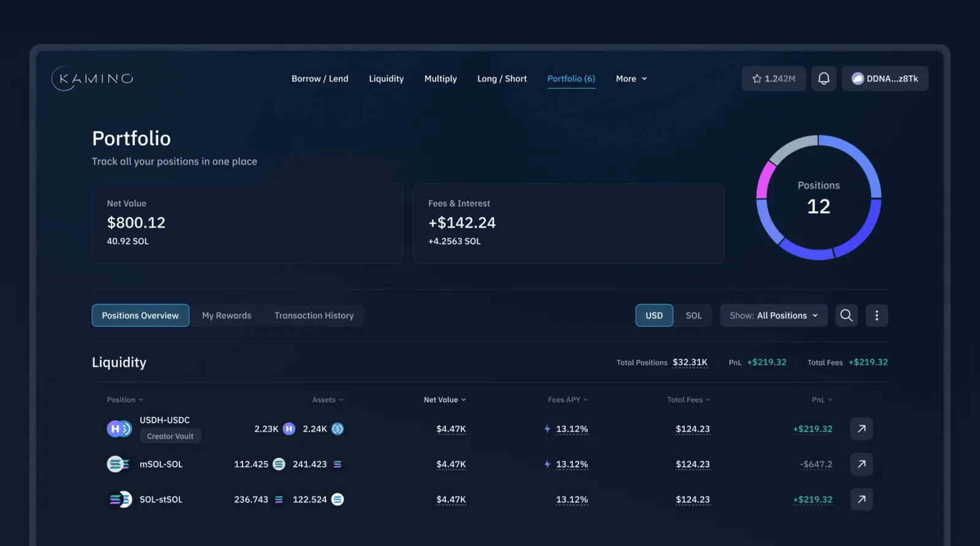Viewport: 980px width, 546px height.
Task: Open the three-dot options menu
Action: pyautogui.click(x=876, y=315)
